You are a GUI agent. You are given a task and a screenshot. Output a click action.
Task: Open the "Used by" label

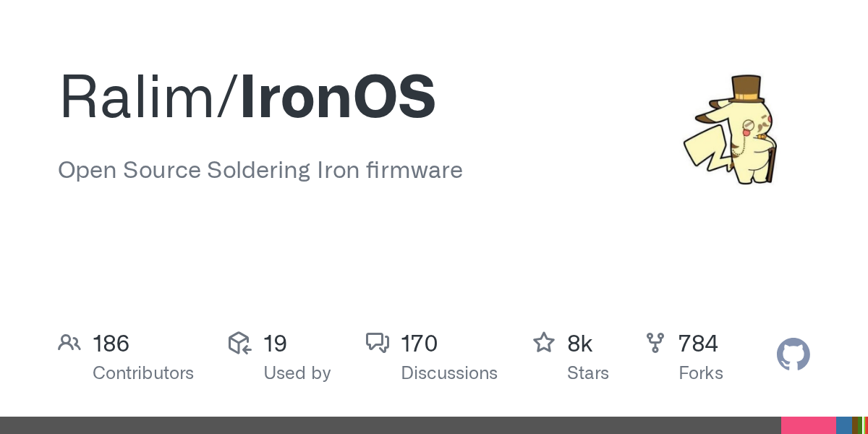[297, 373]
